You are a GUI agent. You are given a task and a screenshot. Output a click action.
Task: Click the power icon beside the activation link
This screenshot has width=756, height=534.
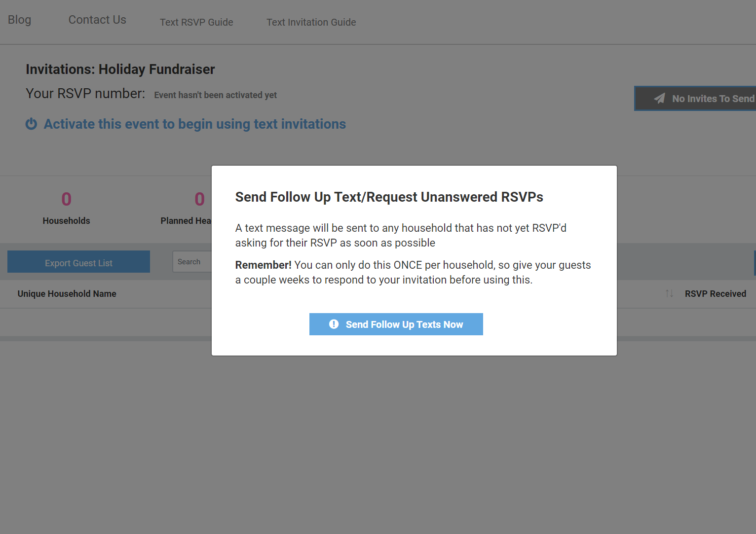click(x=31, y=124)
